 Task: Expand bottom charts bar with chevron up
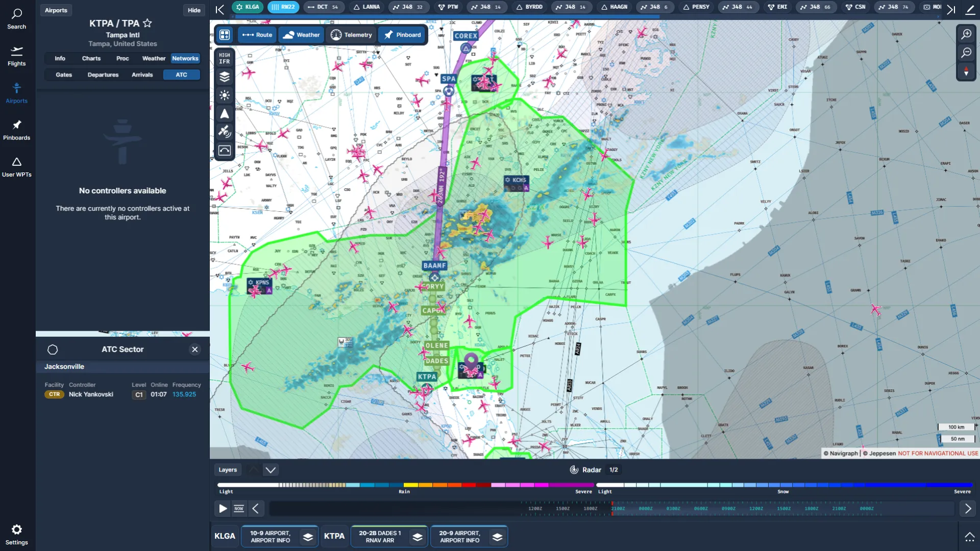click(x=969, y=537)
